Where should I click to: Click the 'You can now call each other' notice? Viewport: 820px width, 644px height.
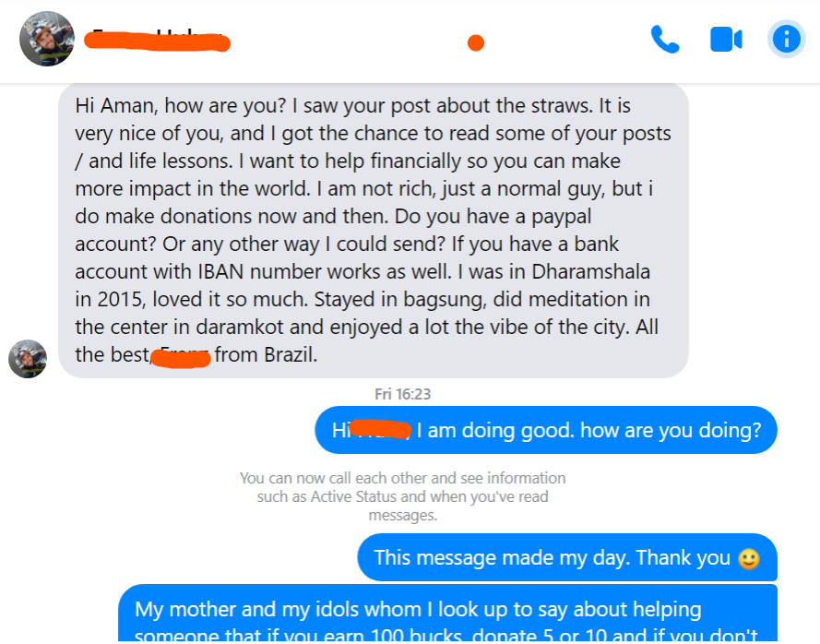click(403, 496)
